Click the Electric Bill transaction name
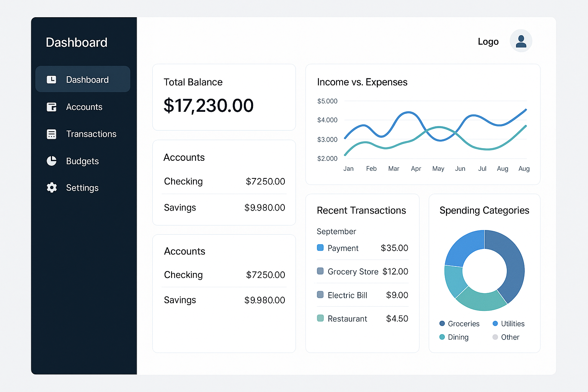 coord(348,295)
